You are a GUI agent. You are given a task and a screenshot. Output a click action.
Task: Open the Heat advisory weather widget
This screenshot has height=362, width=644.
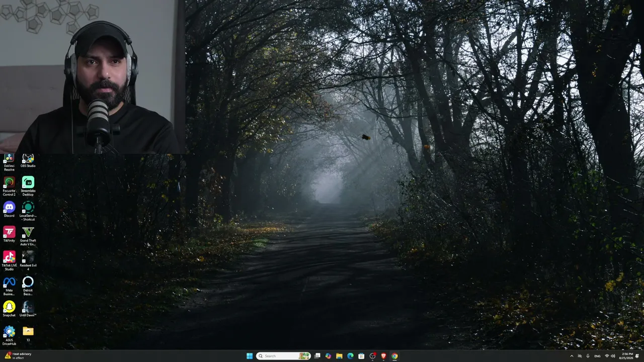[18, 356]
